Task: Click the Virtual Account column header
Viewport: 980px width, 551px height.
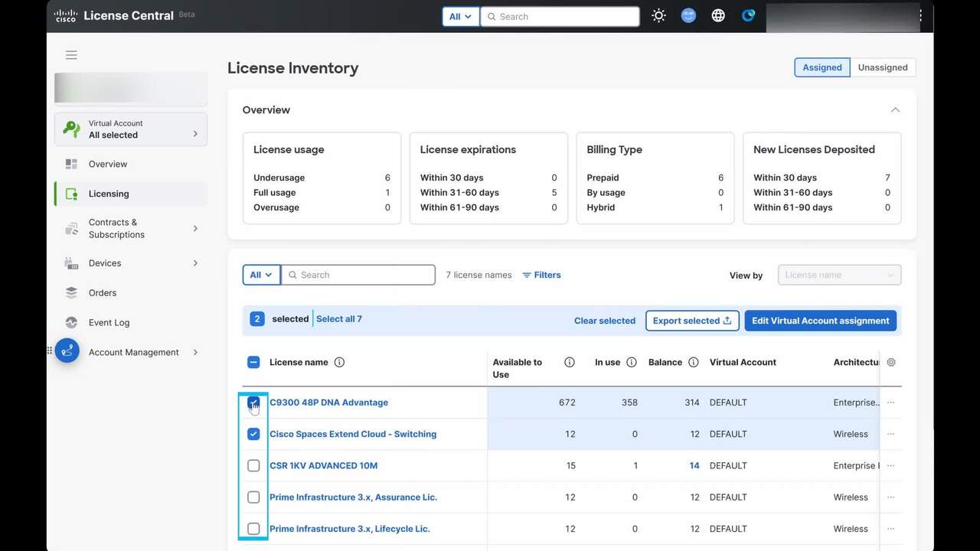Action: (x=743, y=363)
